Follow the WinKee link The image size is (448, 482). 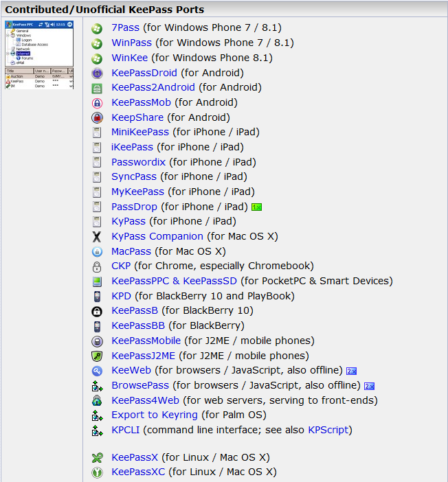point(130,58)
